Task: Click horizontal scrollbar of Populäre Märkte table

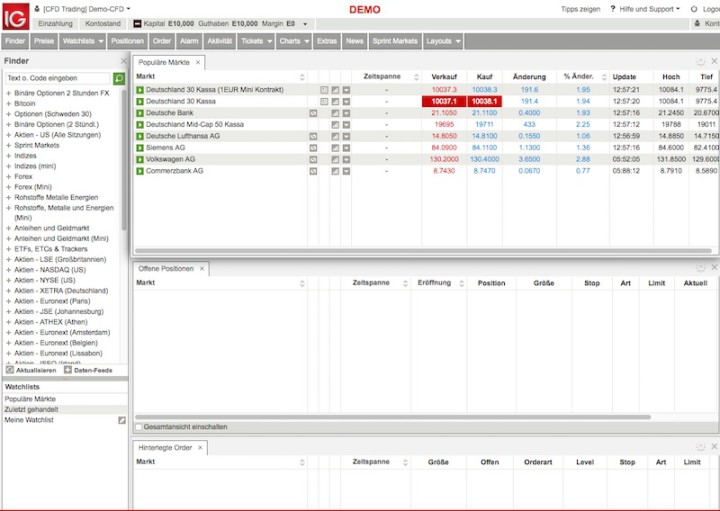Action: click(422, 251)
